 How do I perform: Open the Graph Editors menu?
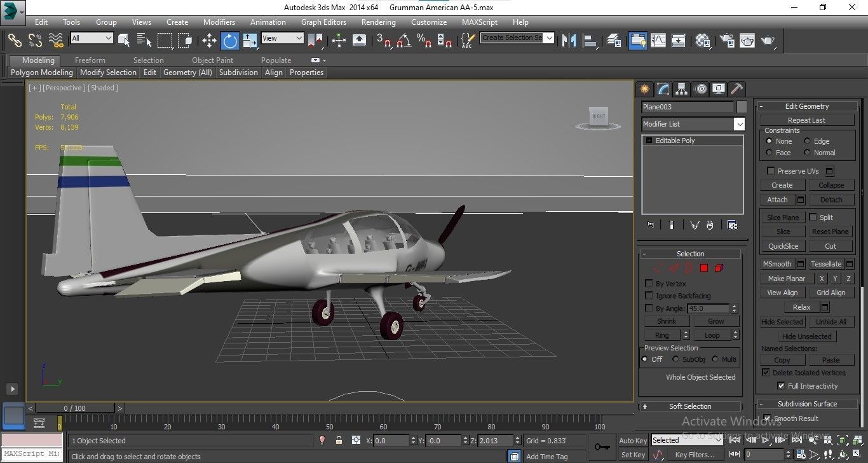click(x=323, y=22)
